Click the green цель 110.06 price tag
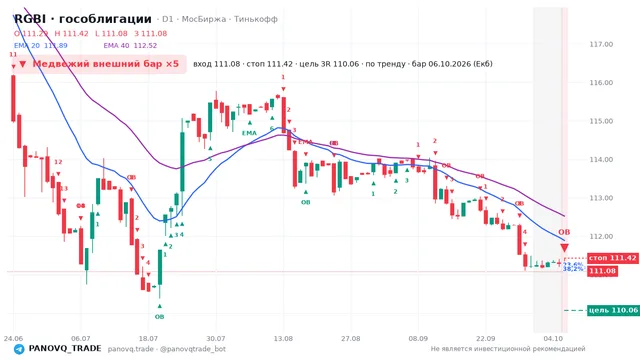This screenshot has height=360, width=640. click(613, 310)
